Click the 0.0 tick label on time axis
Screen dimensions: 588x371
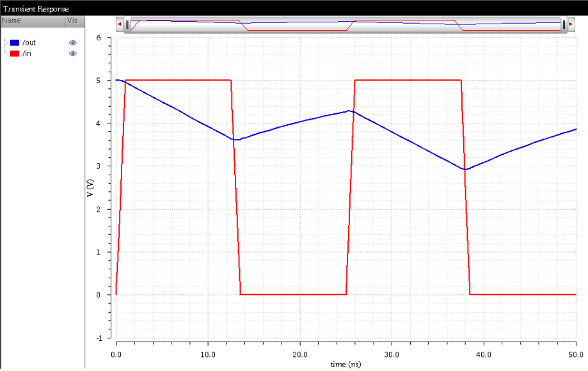pos(116,354)
